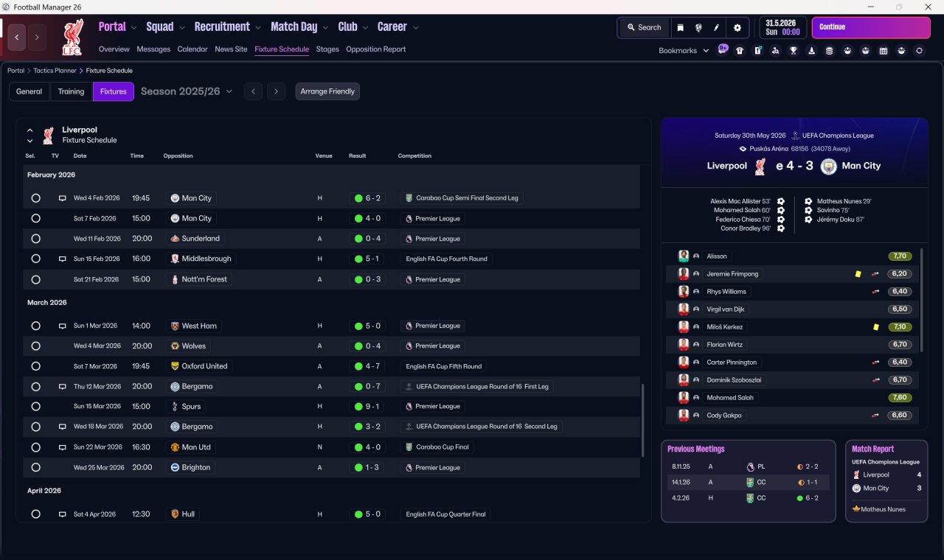This screenshot has width=944, height=560.
Task: Select the Sunderland fixture radio button
Action: click(x=35, y=239)
